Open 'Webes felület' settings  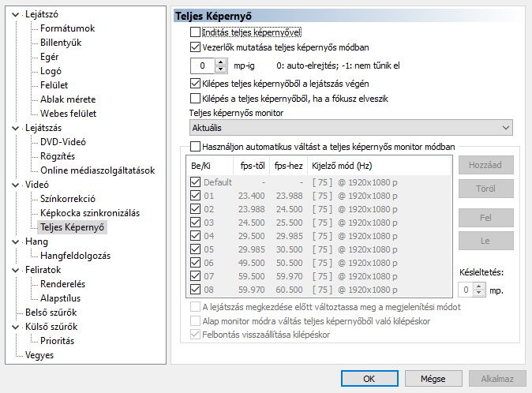[x=68, y=114]
